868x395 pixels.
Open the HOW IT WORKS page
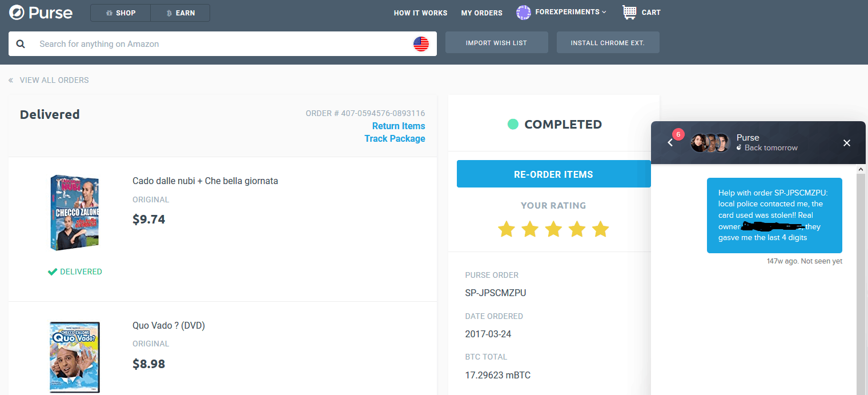(421, 13)
